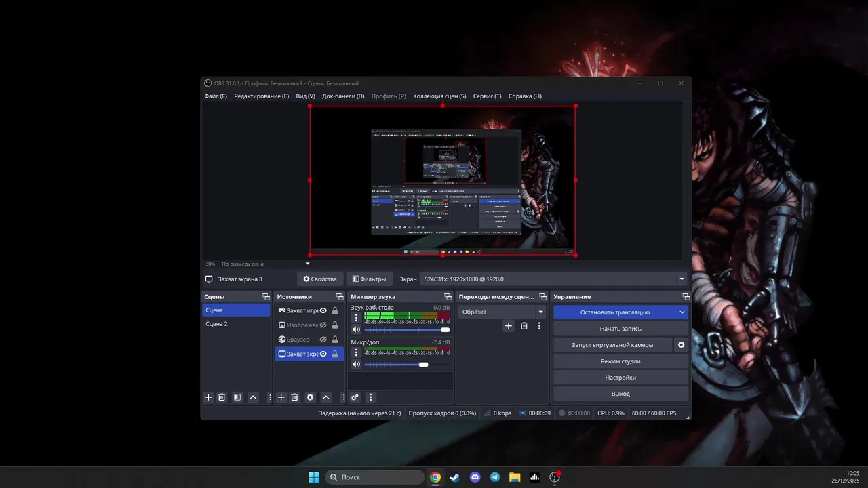This screenshot has height=488, width=868.
Task: Delete selected source with trash icon
Action: click(x=294, y=397)
